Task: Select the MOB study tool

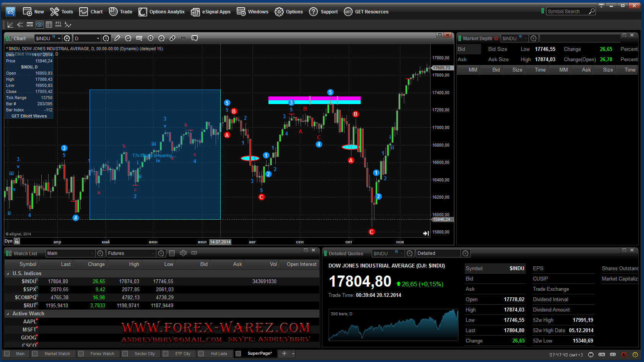Action: [x=30, y=24]
